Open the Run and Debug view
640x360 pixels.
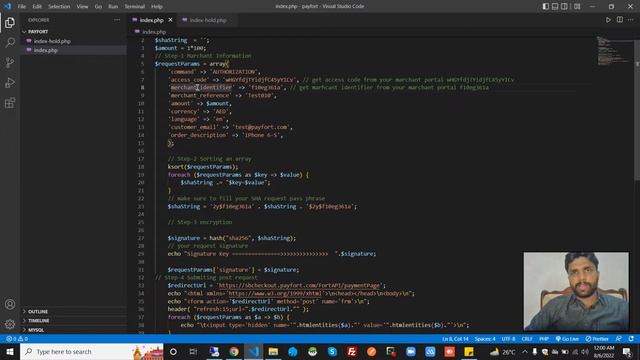pyautogui.click(x=10, y=82)
